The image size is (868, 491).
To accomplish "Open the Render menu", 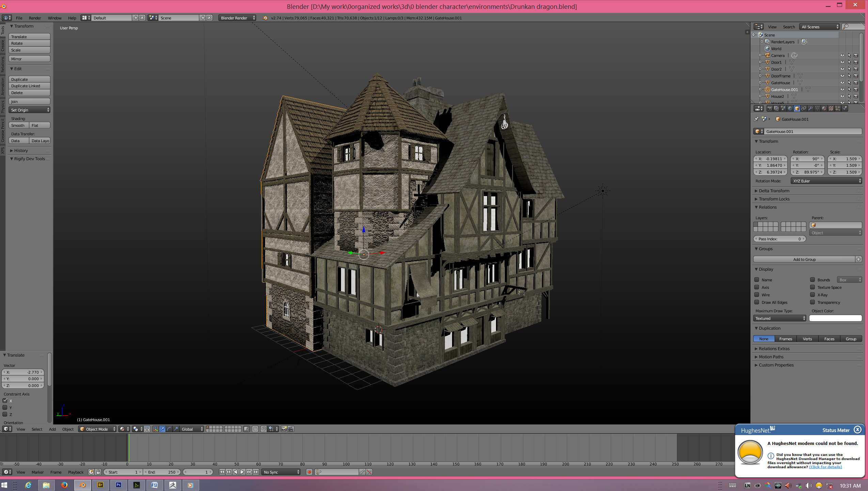I will tap(35, 18).
